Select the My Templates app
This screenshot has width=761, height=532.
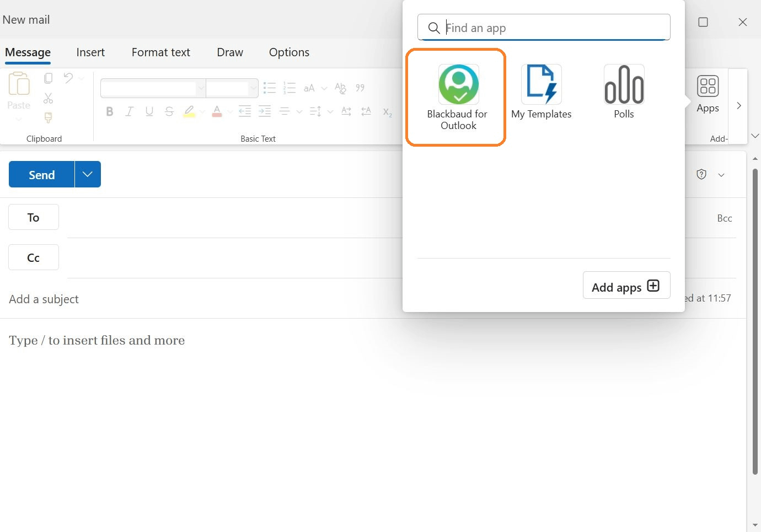coord(541,91)
